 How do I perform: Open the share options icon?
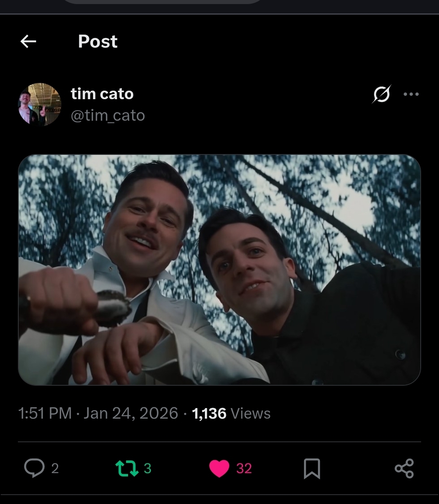click(x=404, y=468)
